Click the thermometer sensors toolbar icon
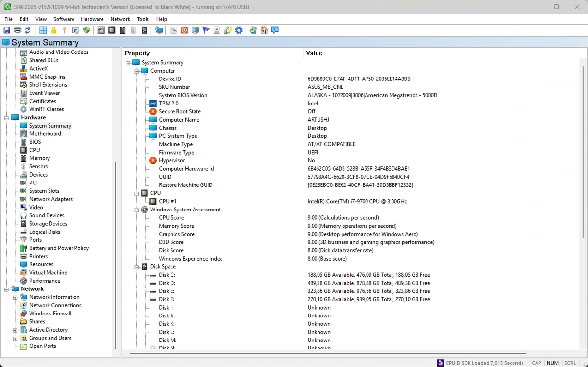This screenshot has width=588, height=367. pos(133,30)
